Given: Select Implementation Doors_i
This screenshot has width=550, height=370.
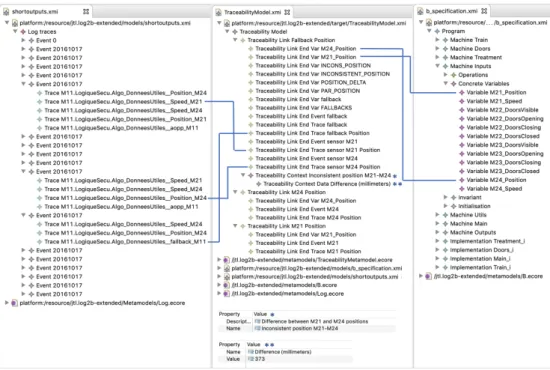Looking at the screenshot, I should 481,250.
